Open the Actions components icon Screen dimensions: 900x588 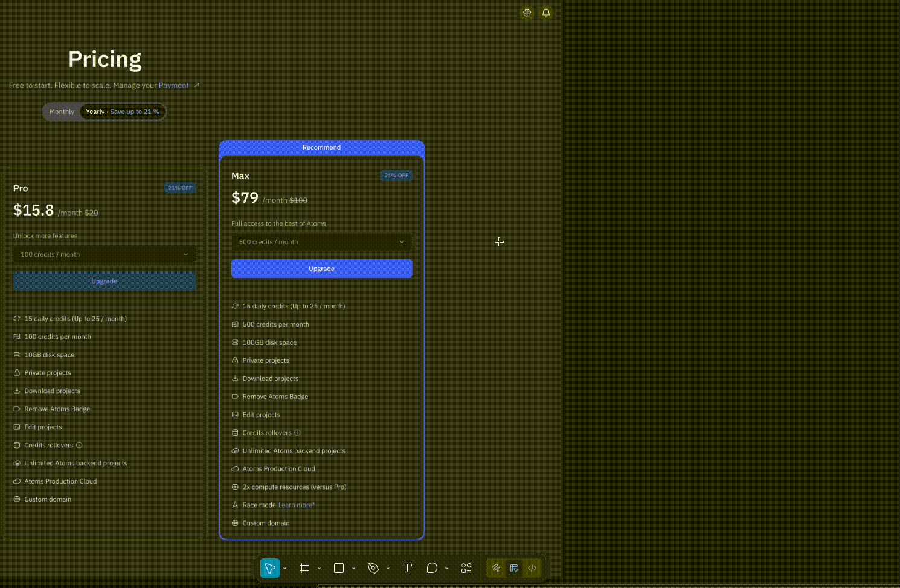[x=466, y=568]
